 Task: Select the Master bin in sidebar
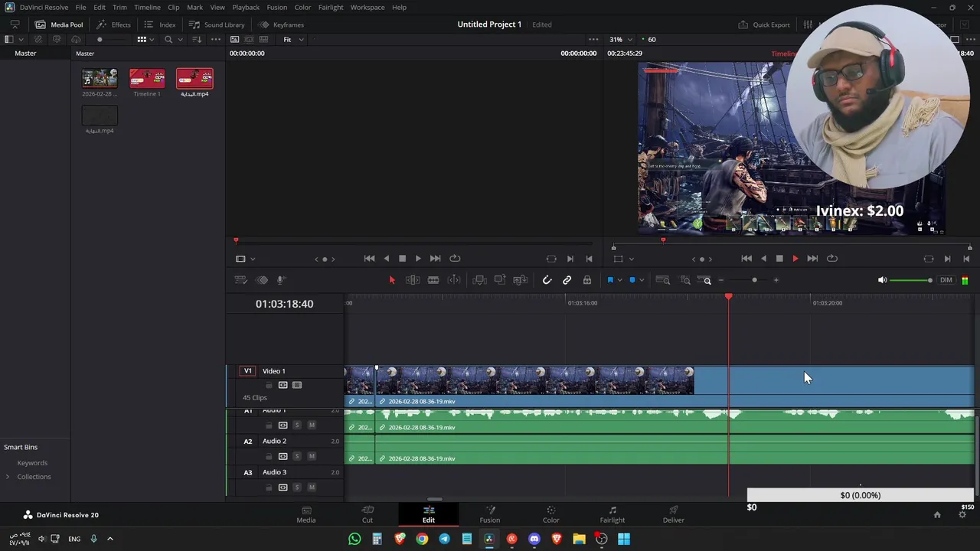[x=25, y=54]
